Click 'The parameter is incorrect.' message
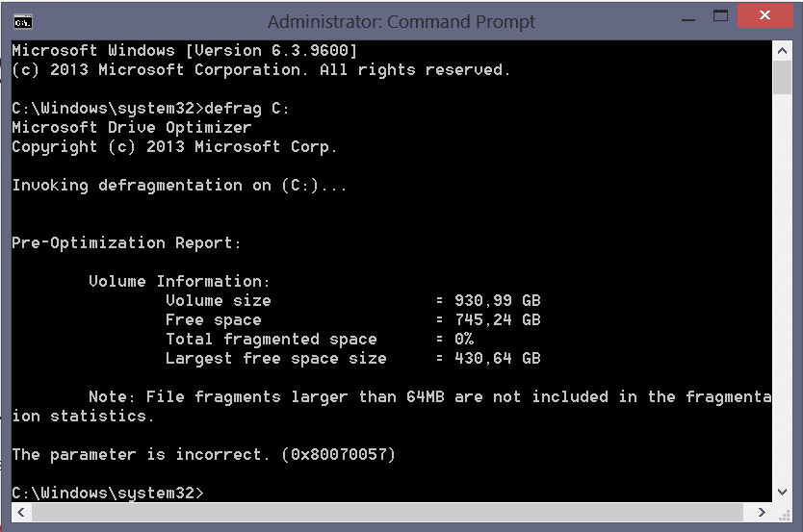 coord(141,455)
